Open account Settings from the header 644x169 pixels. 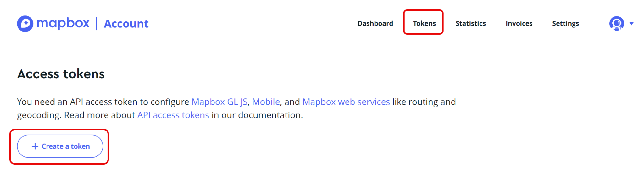(565, 24)
